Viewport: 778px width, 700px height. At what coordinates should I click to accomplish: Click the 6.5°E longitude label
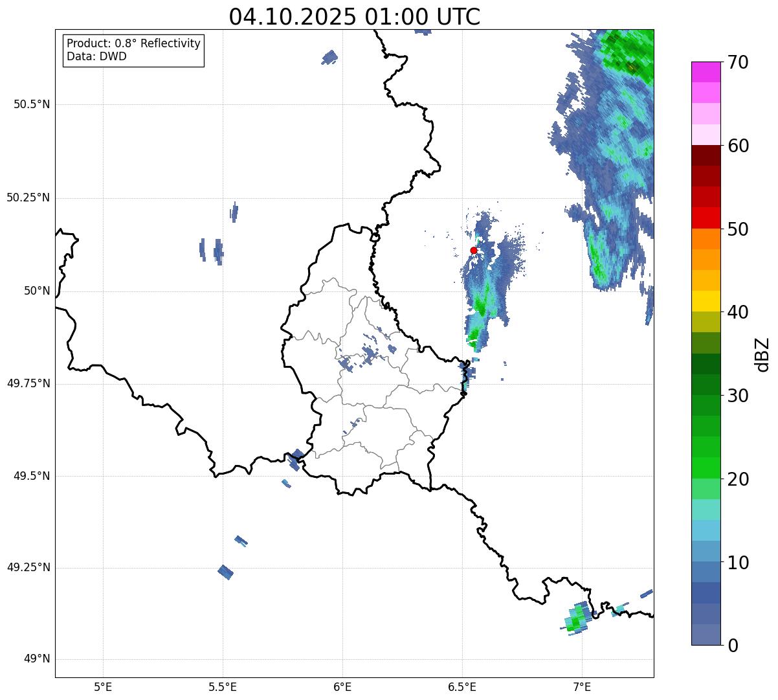(x=462, y=686)
